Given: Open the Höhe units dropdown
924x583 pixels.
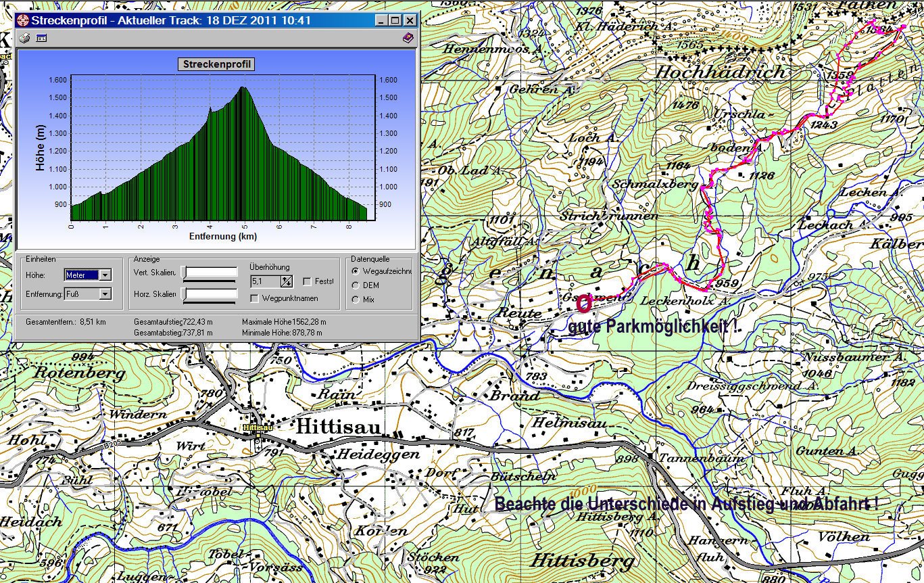Looking at the screenshot, I should pyautogui.click(x=105, y=275).
